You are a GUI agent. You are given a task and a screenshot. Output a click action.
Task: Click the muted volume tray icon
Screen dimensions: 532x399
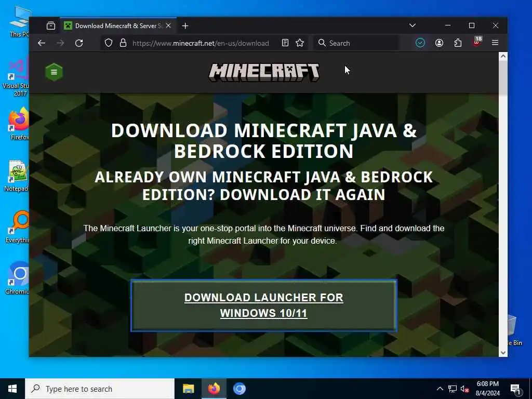click(x=465, y=389)
